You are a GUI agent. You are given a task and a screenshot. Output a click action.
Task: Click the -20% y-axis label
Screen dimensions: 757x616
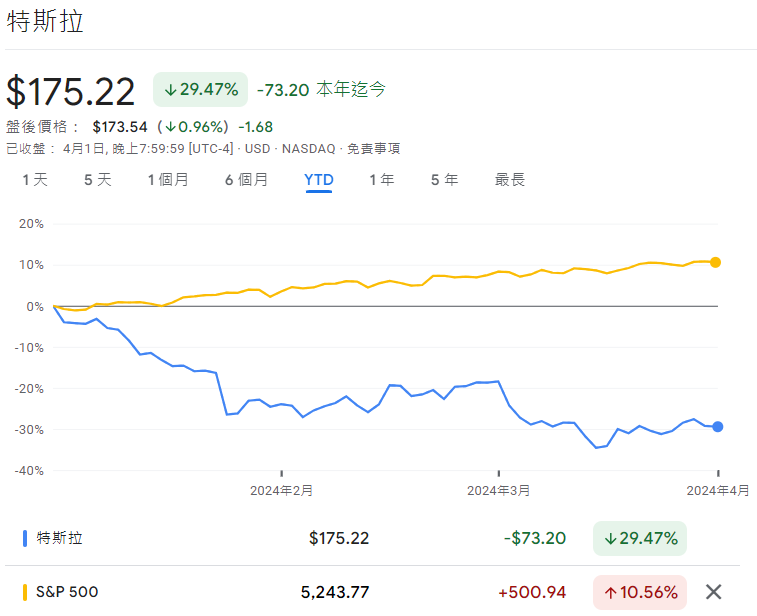(x=29, y=389)
